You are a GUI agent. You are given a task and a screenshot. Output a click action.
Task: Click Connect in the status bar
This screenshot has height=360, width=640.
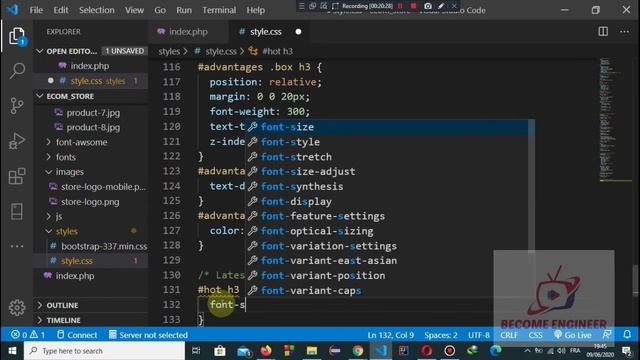(77, 335)
